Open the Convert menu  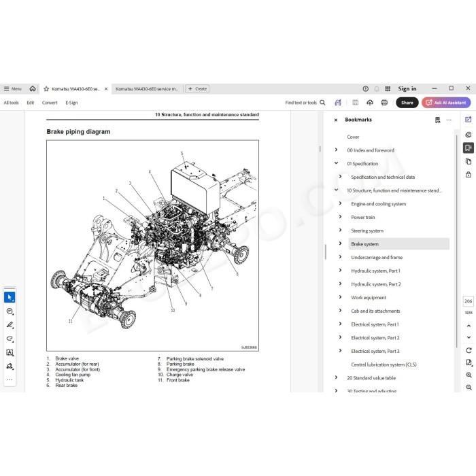[50, 103]
